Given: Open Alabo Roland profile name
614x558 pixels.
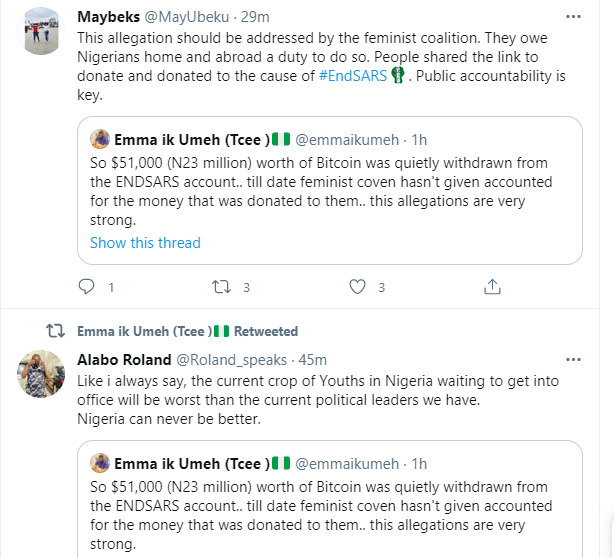Looking at the screenshot, I should pyautogui.click(x=124, y=359).
